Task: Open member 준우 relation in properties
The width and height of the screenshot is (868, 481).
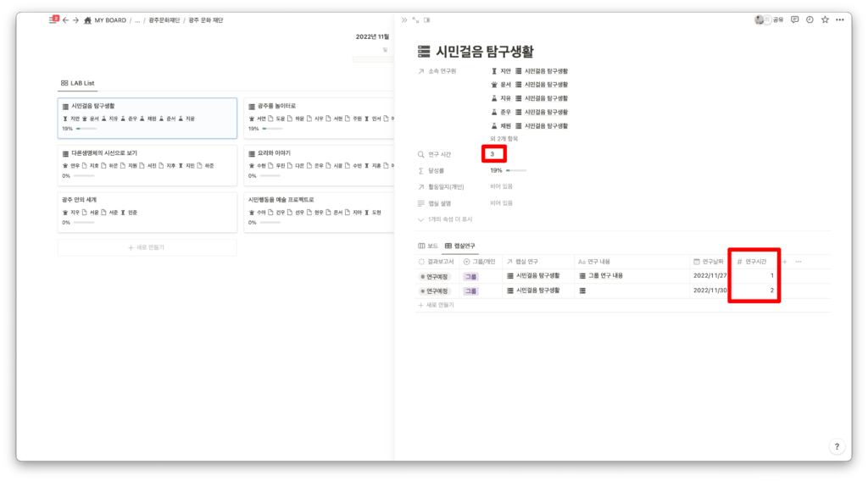Action: pyautogui.click(x=529, y=113)
